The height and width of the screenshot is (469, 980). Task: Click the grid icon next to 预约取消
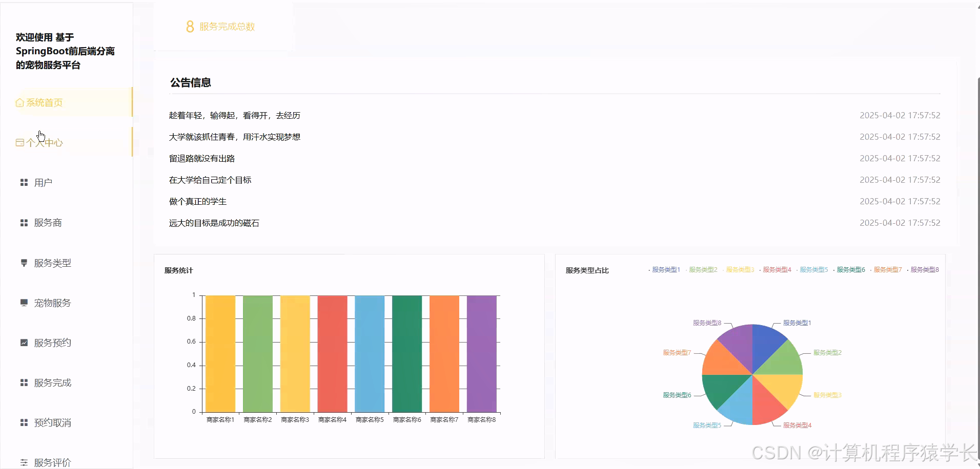(24, 422)
